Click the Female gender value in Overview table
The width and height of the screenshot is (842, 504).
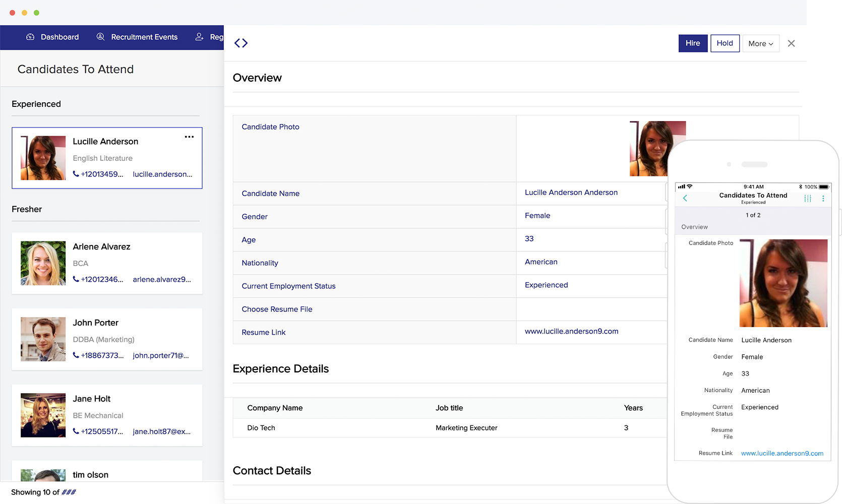point(537,215)
